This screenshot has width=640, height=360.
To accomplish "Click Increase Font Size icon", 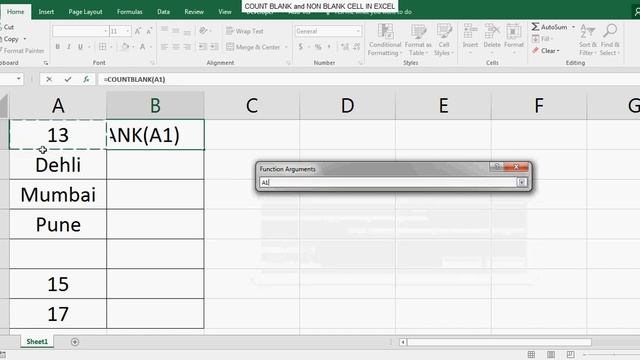I will (138, 31).
